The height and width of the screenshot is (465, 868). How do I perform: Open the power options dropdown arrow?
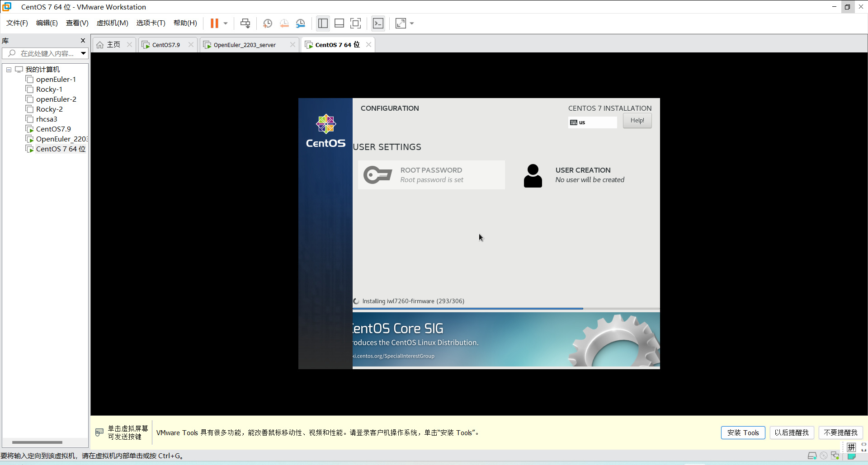(x=225, y=23)
